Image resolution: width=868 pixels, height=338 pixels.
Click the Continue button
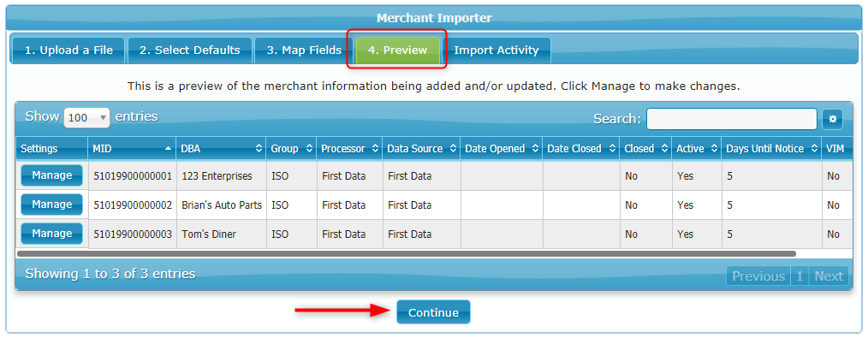[x=433, y=312]
